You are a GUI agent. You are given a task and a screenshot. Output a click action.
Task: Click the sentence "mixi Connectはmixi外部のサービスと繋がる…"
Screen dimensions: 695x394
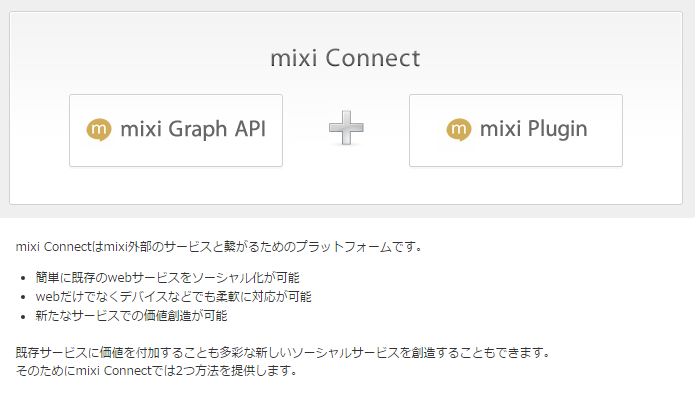pyautogui.click(x=219, y=246)
